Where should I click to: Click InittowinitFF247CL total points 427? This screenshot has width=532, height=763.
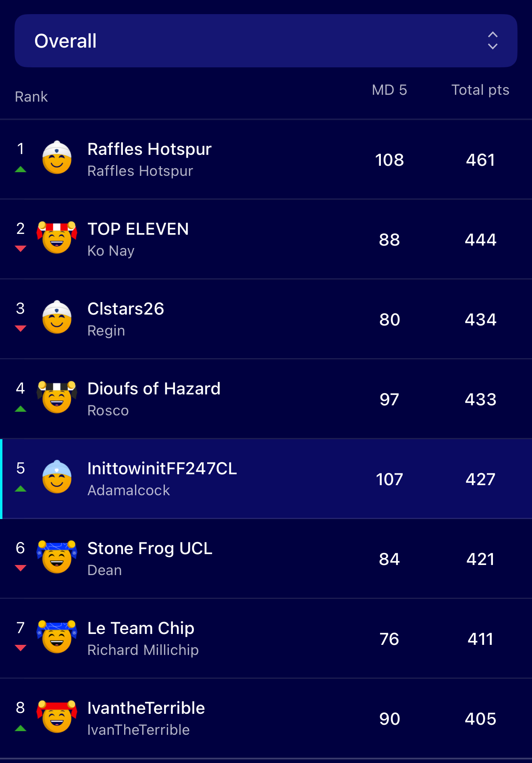tap(480, 479)
